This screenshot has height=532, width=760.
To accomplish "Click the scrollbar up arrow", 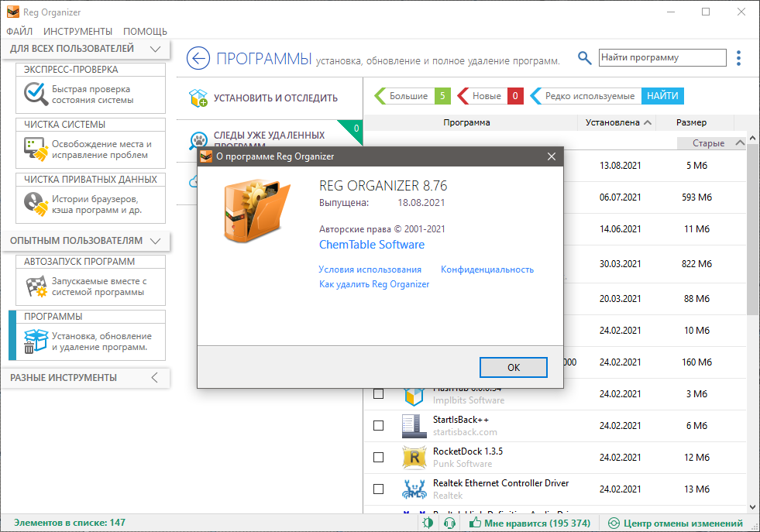I will 753,138.
